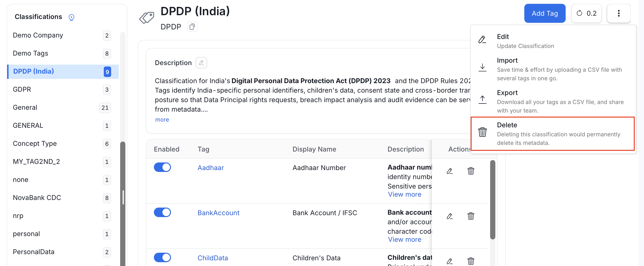Click the download-arrow icon next to Import
644x266 pixels.
pyautogui.click(x=482, y=67)
